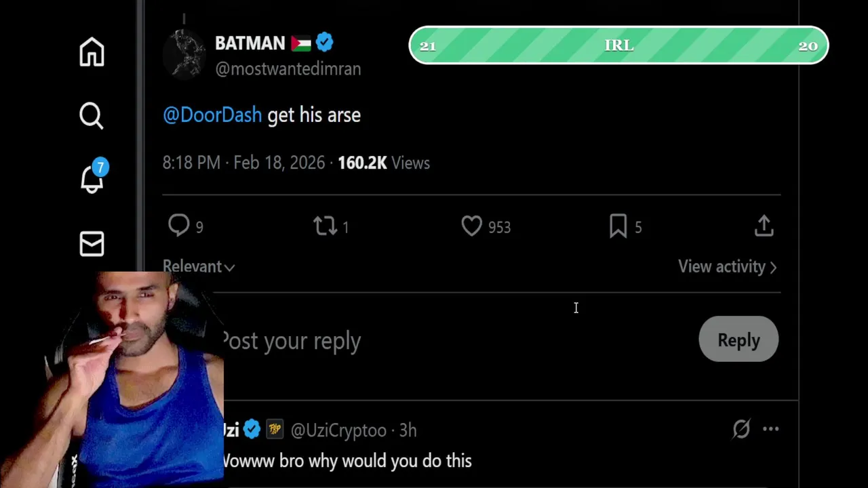Screen dimensions: 868x488
Task: Open the @DoorDash mention link
Action: pos(212,115)
